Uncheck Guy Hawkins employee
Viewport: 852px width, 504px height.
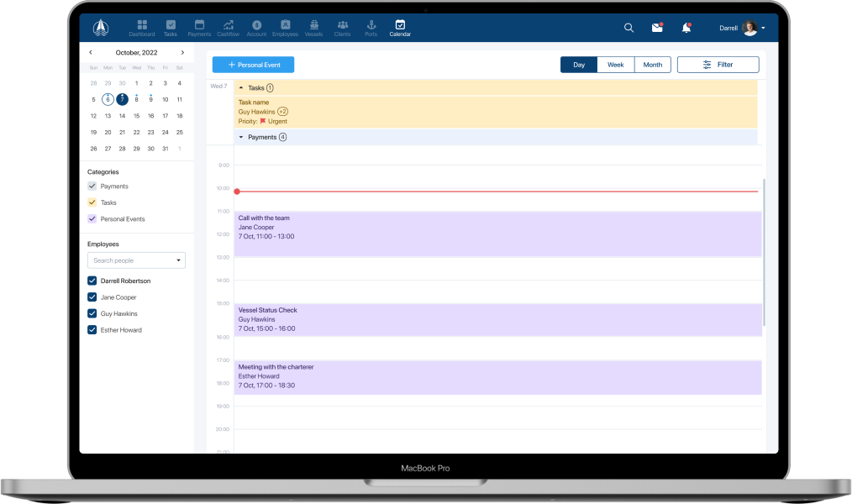coord(92,313)
